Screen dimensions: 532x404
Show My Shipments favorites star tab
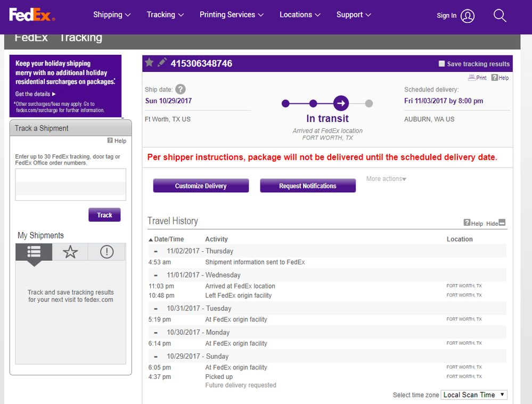click(70, 252)
